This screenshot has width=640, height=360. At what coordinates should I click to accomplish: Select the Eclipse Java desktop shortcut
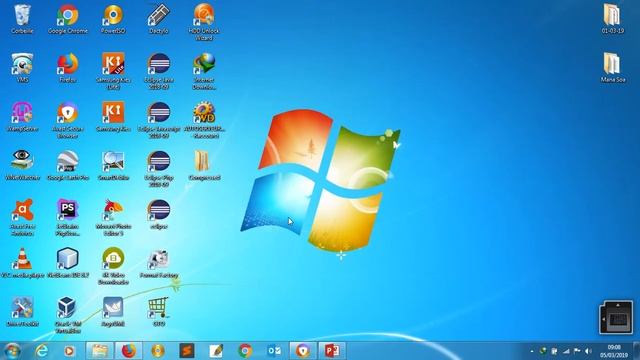[159, 71]
